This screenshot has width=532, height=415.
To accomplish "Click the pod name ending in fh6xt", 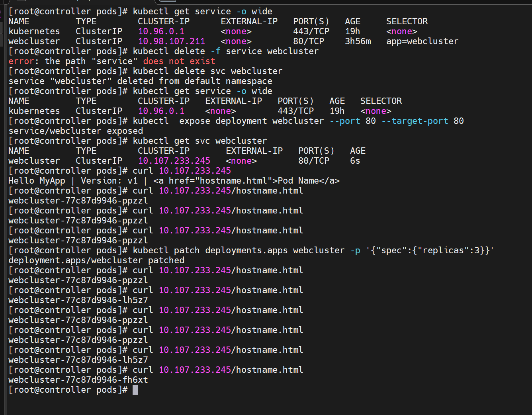I will (78, 380).
